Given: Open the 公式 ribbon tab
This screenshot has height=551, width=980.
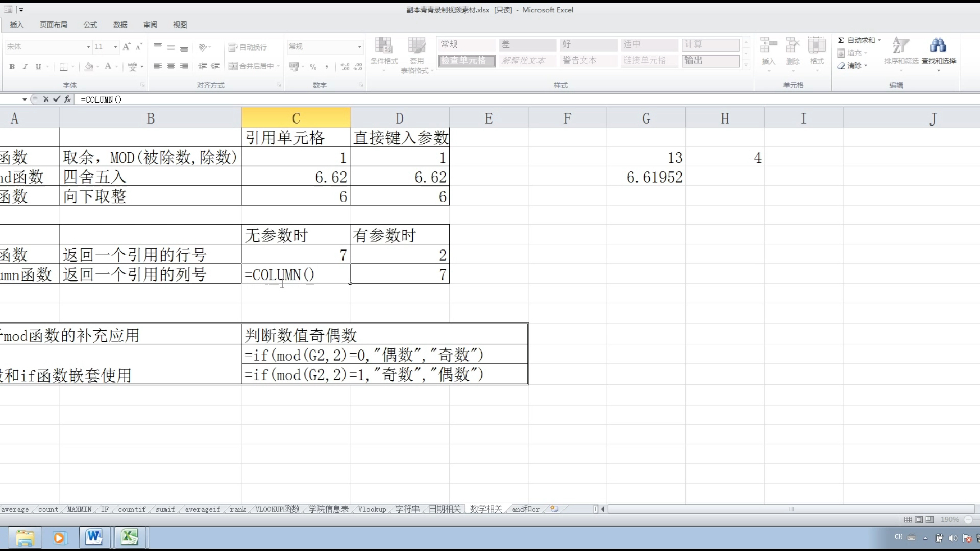Looking at the screenshot, I should (x=90, y=24).
